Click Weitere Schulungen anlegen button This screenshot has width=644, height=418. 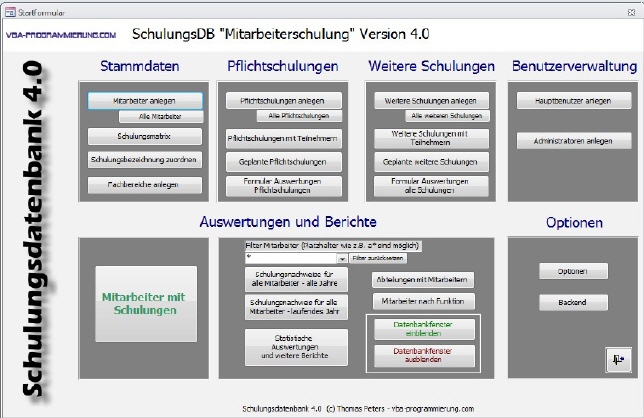430,101
